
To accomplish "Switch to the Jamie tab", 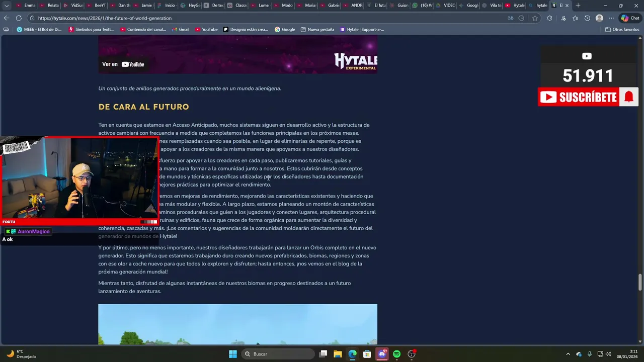I will pos(143,6).
